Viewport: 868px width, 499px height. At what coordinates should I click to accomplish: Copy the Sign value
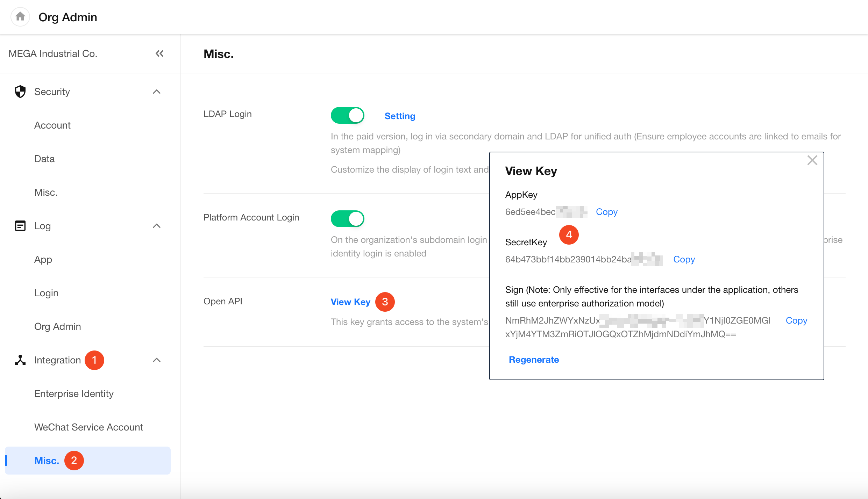(796, 320)
